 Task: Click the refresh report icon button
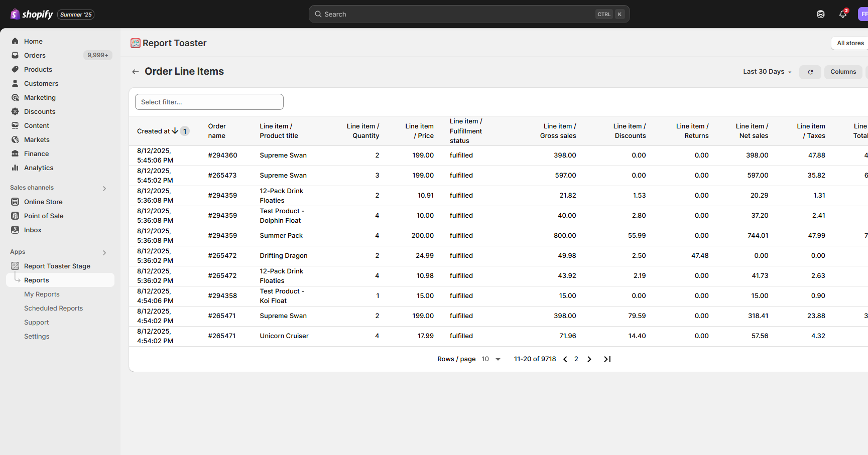click(810, 72)
